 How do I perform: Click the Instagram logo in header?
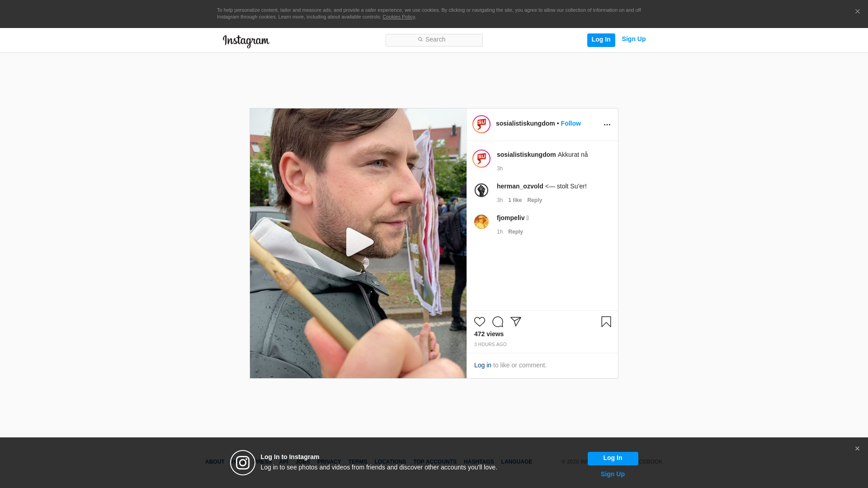click(246, 41)
